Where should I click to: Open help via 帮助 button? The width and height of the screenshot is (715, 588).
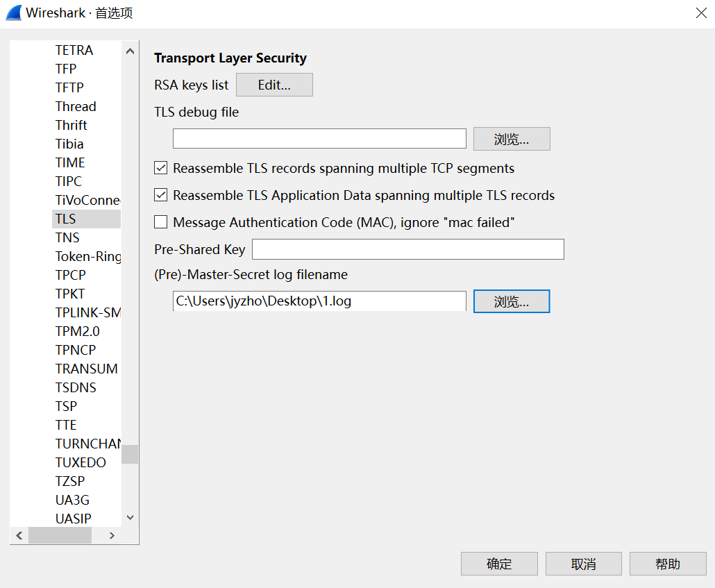pyautogui.click(x=668, y=564)
